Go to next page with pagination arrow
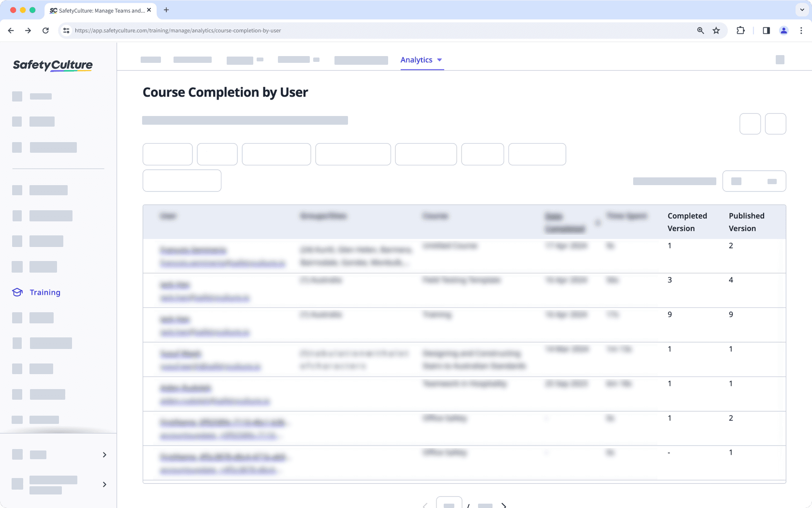This screenshot has height=508, width=812. (x=504, y=505)
